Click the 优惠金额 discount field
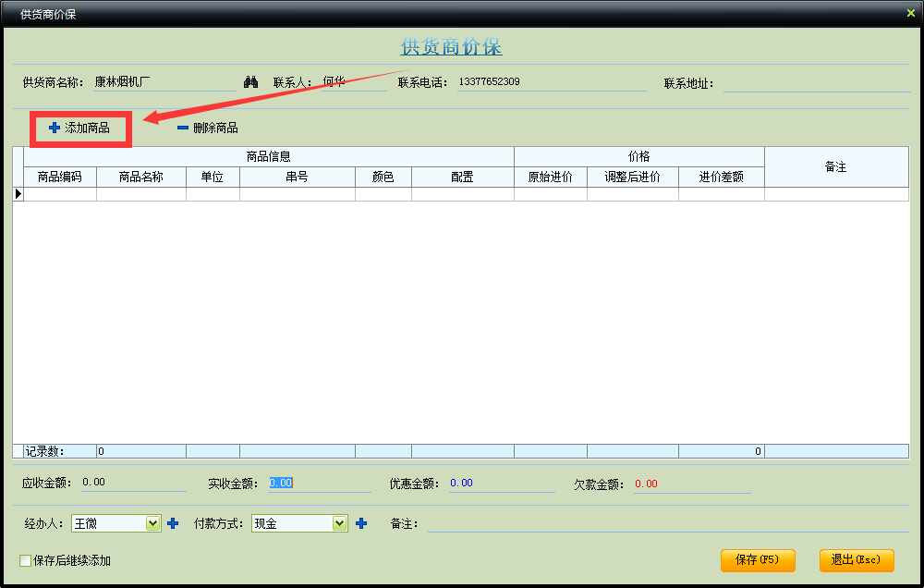The height and width of the screenshot is (588, 924). pyautogui.click(x=501, y=483)
